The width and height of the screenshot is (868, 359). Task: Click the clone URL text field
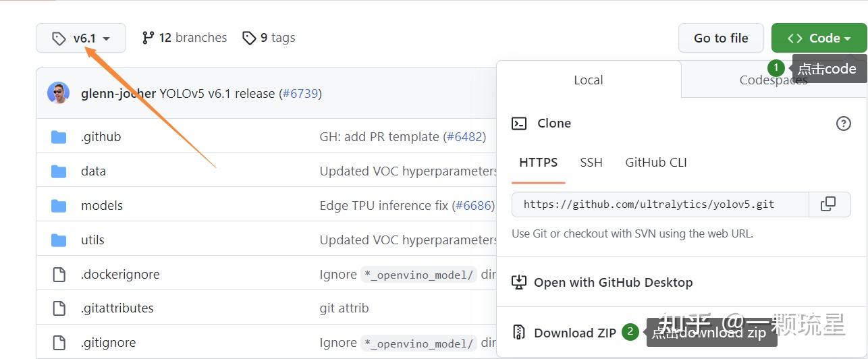659,204
